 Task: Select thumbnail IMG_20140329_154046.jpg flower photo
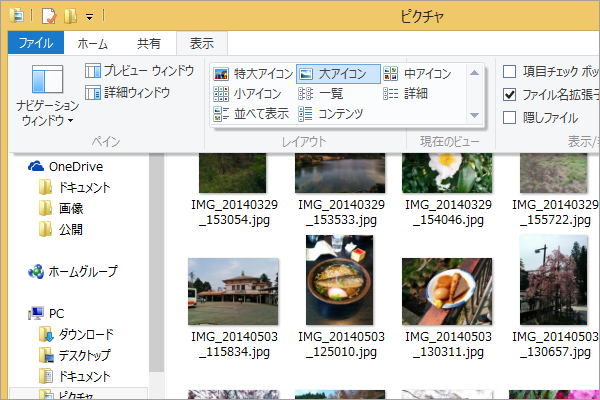click(447, 173)
